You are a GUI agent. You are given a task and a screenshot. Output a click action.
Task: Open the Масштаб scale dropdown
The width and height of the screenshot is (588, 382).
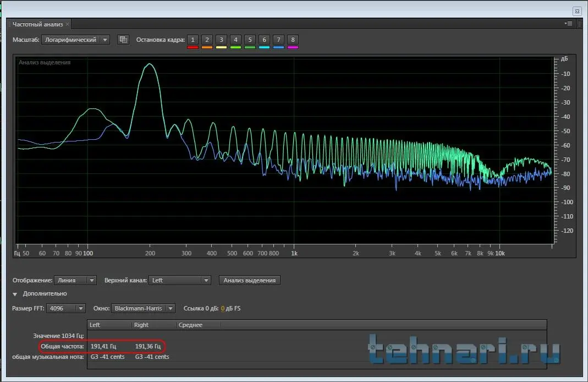pos(75,40)
